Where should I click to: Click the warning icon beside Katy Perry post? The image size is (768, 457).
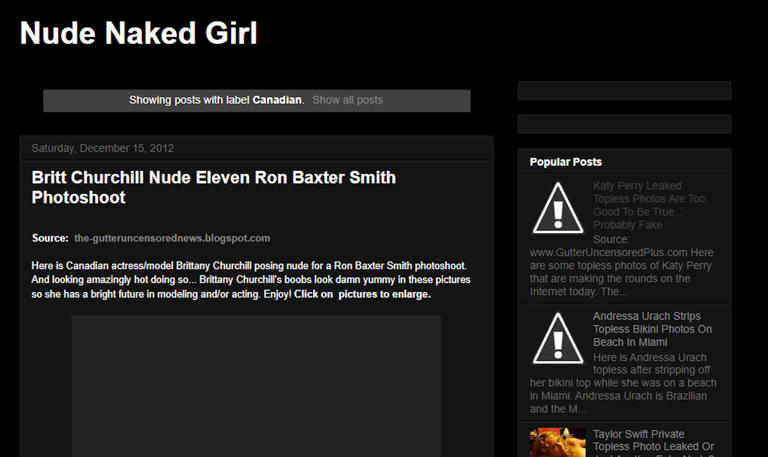(558, 207)
